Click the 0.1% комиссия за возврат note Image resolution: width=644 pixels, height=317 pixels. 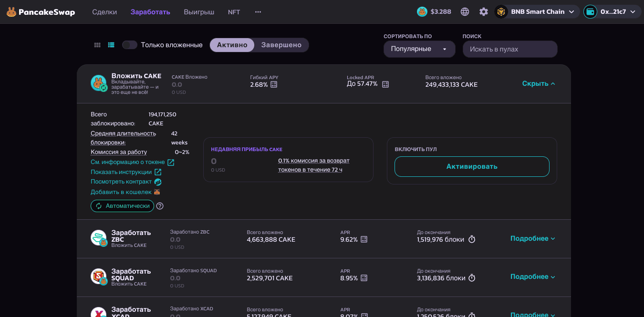(314, 165)
